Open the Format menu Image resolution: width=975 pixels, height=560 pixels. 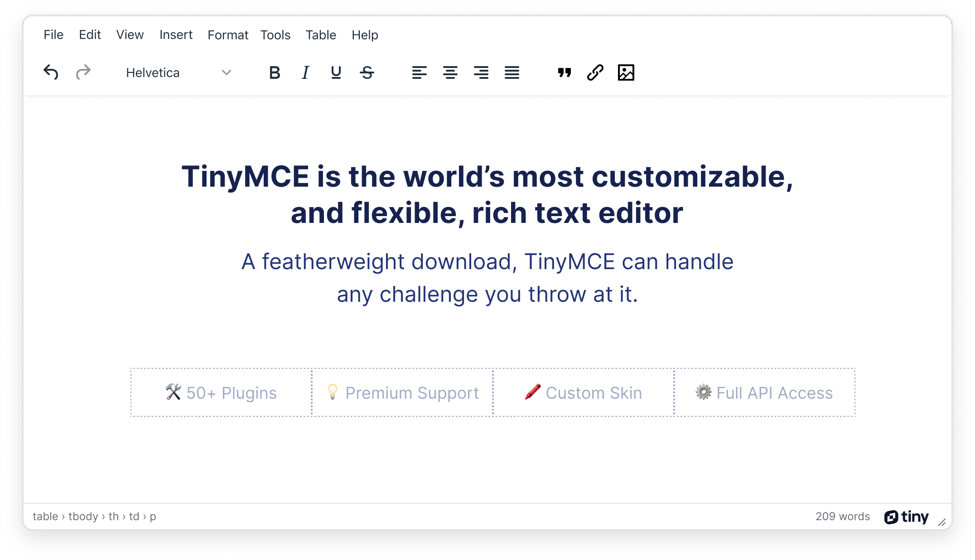[x=228, y=35]
